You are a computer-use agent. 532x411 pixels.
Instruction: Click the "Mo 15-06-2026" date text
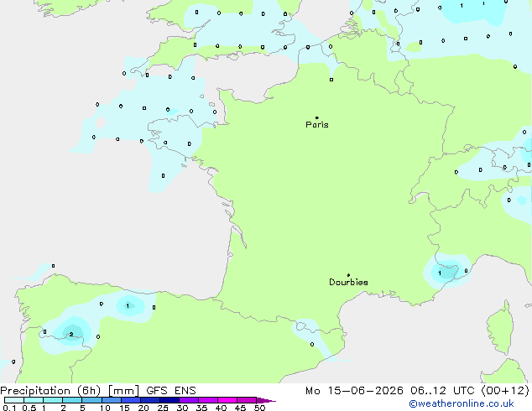tap(354, 391)
